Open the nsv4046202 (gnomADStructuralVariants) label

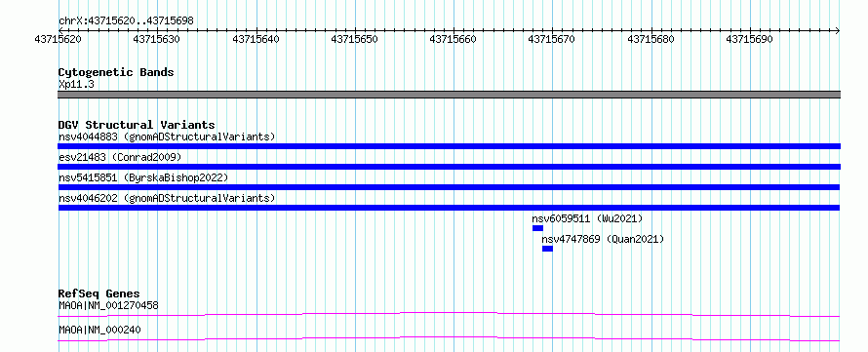pos(167,198)
